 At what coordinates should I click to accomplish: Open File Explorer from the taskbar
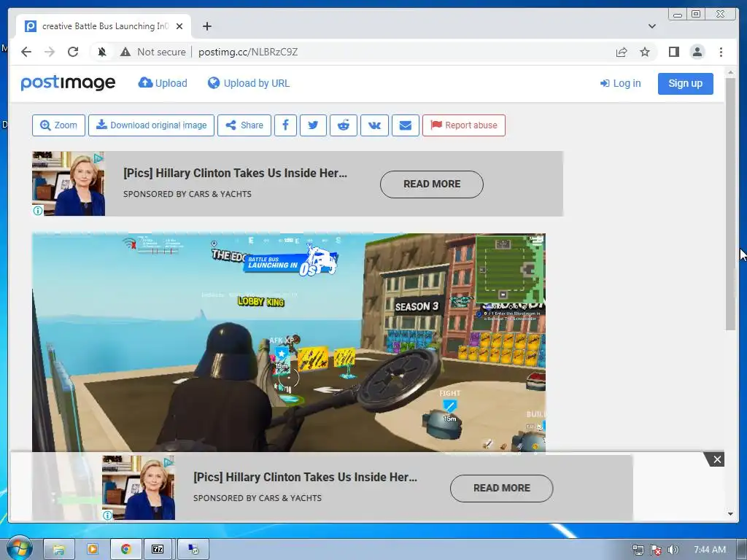coord(58,549)
